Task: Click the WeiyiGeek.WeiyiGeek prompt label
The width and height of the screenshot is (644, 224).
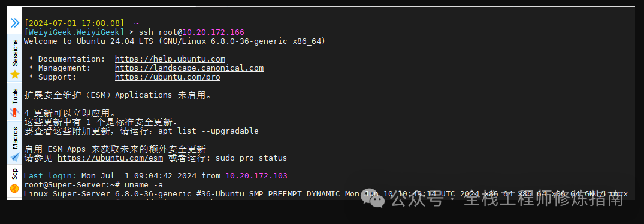Action: pyautogui.click(x=74, y=32)
